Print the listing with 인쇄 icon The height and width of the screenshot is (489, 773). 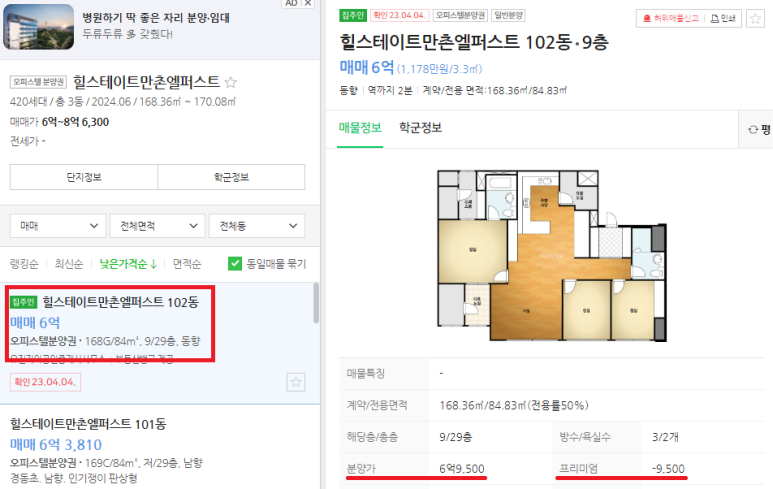tap(723, 19)
